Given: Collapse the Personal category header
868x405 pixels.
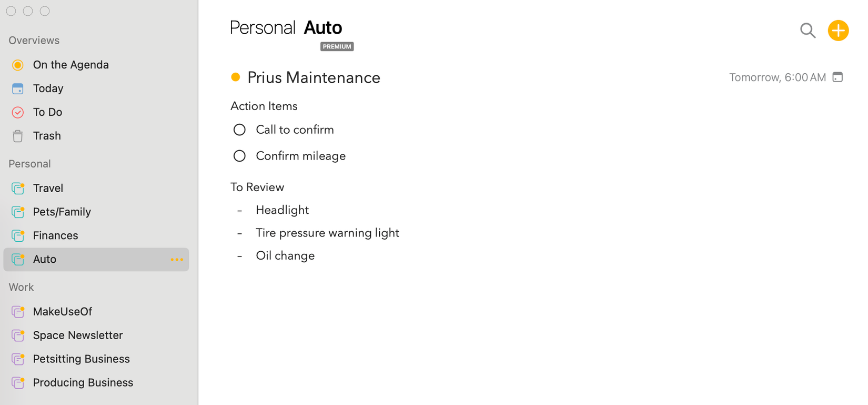Looking at the screenshot, I should click(x=29, y=164).
